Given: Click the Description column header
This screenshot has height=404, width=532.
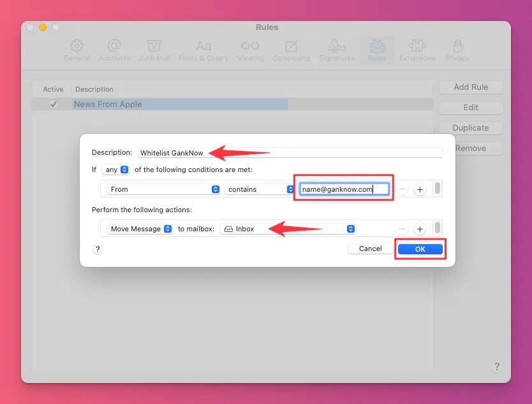Looking at the screenshot, I should [x=94, y=89].
